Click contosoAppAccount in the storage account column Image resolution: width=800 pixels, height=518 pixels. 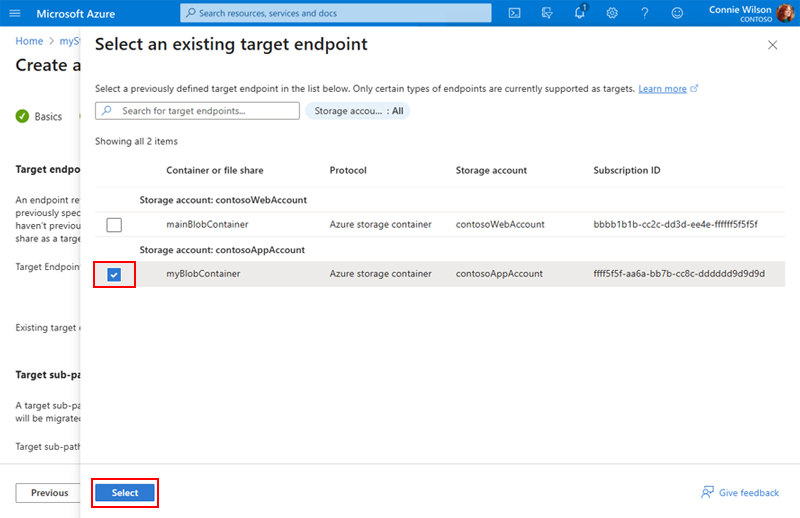point(499,274)
